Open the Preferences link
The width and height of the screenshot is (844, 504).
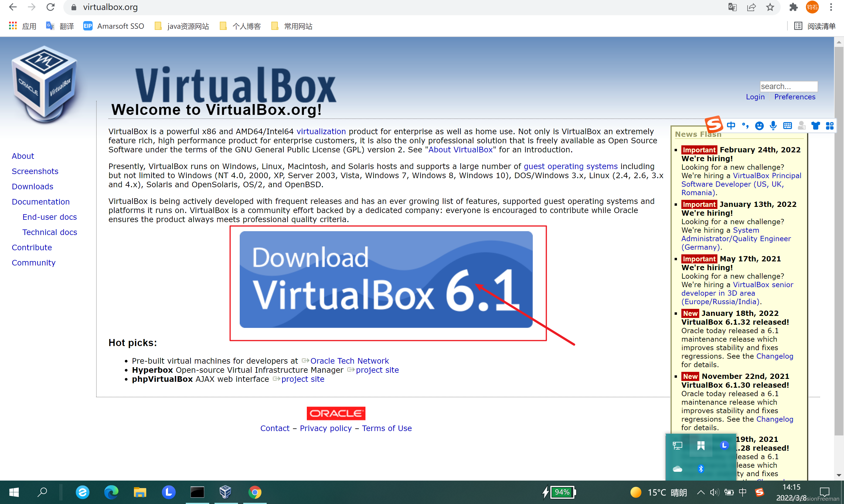[x=795, y=97]
